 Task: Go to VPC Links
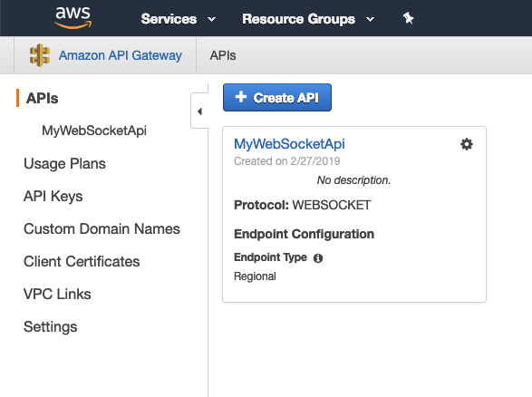pyautogui.click(x=57, y=294)
